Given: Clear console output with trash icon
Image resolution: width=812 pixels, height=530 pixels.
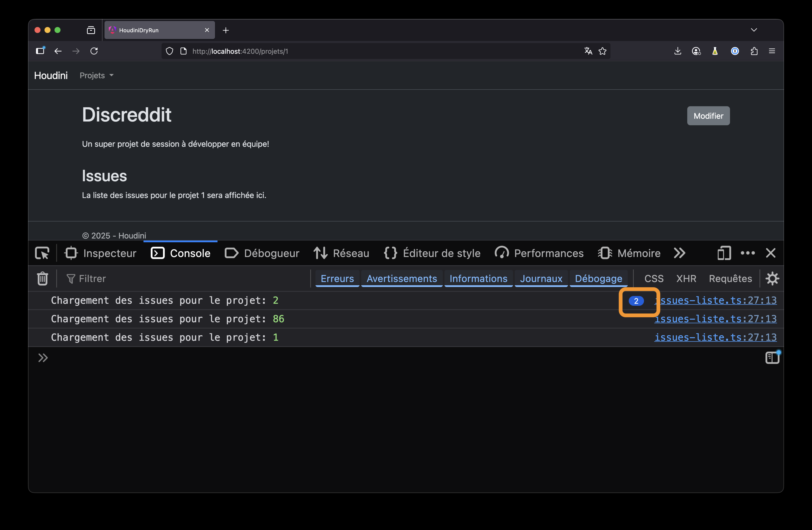Looking at the screenshot, I should [42, 278].
